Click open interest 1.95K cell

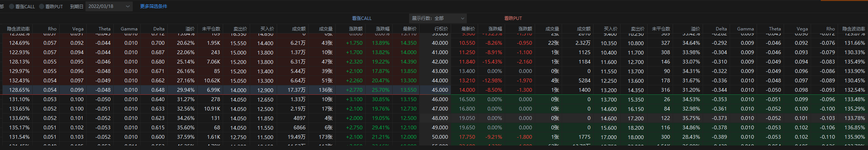(x=213, y=43)
